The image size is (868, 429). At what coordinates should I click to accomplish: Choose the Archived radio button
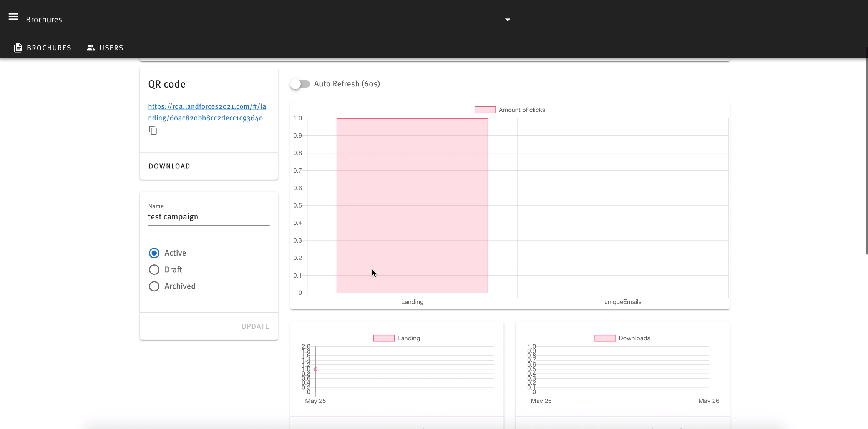click(154, 286)
